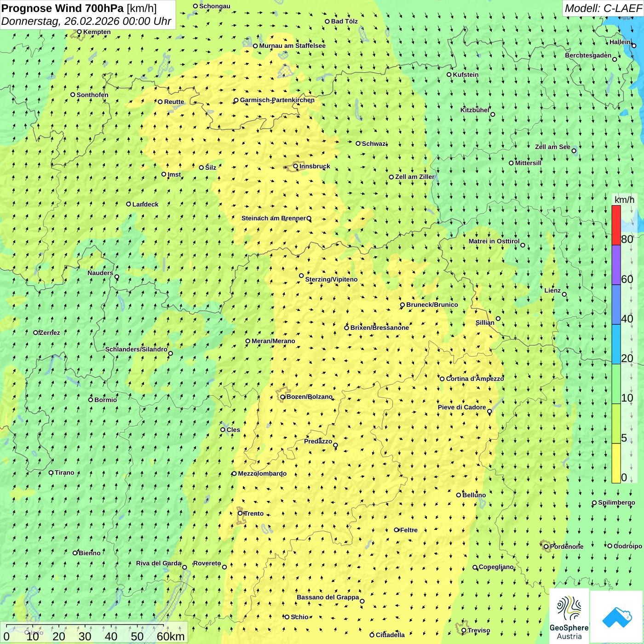Click the 'Nauders' label
The width and height of the screenshot is (644, 644).
click(100, 273)
